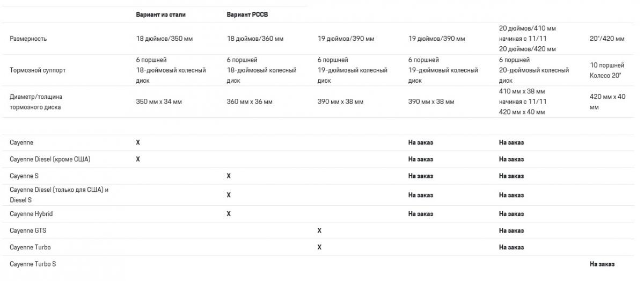Click "На заказ" in the Cayenne GTS row

pos(511,230)
